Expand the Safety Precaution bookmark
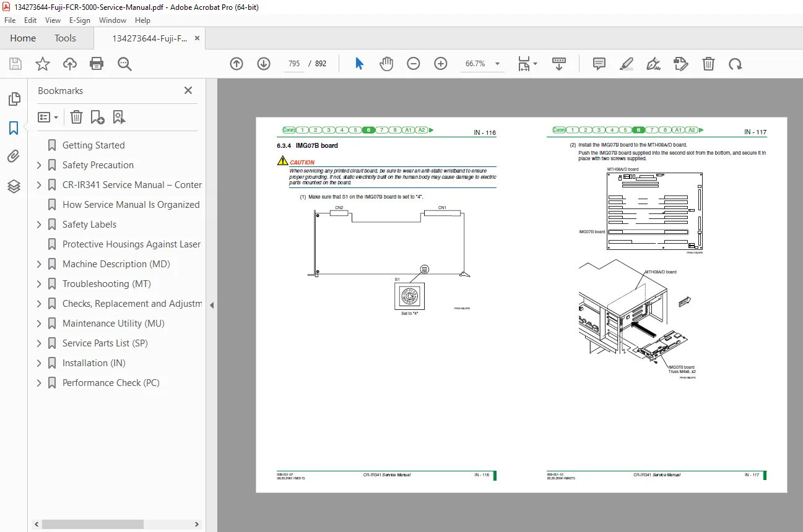 [x=39, y=165]
